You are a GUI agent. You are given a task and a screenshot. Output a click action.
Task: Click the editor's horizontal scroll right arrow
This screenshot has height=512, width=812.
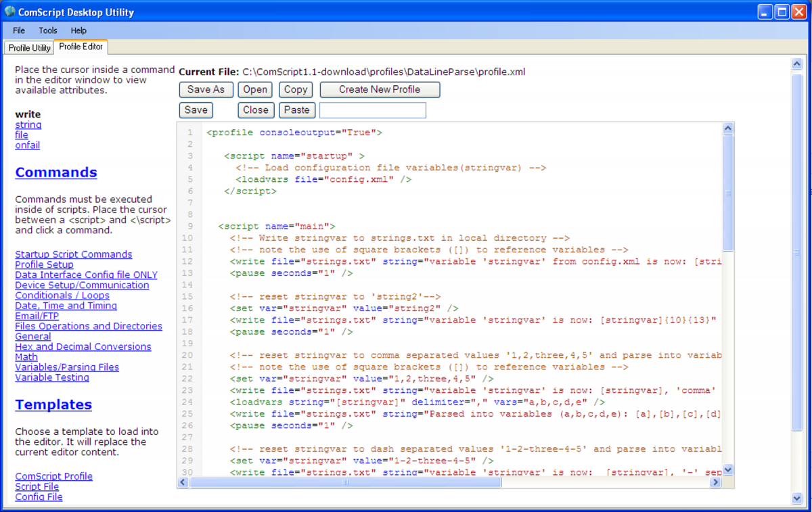click(x=715, y=483)
